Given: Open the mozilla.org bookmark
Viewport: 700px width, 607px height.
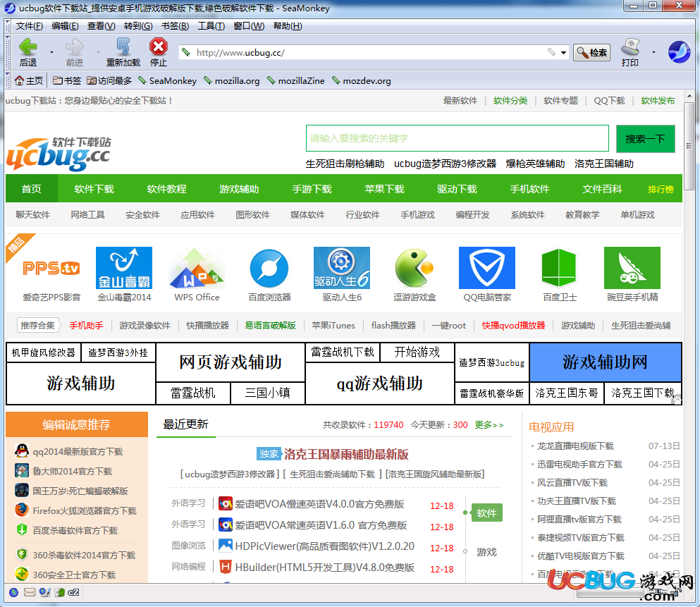Looking at the screenshot, I should pyautogui.click(x=232, y=81).
